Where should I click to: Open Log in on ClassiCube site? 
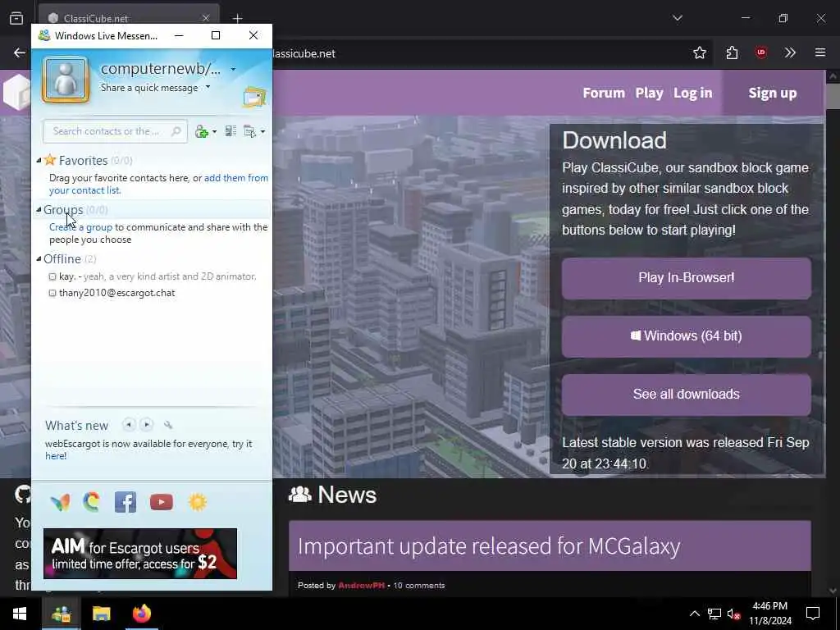click(x=692, y=93)
